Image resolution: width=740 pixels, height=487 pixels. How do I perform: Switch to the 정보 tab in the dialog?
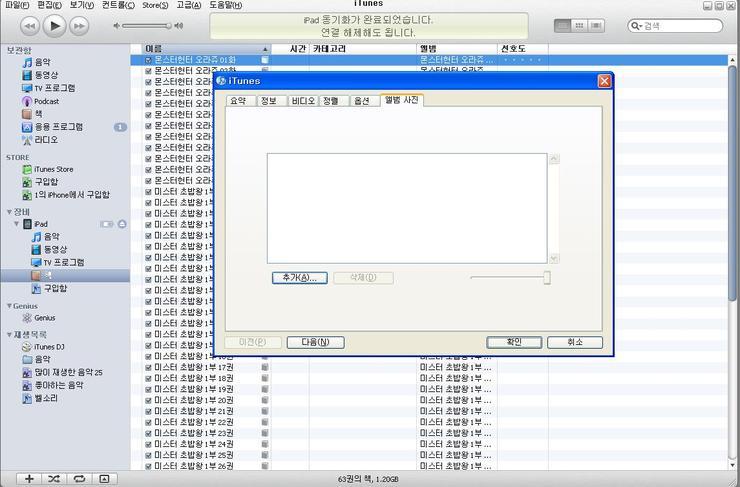click(x=269, y=100)
